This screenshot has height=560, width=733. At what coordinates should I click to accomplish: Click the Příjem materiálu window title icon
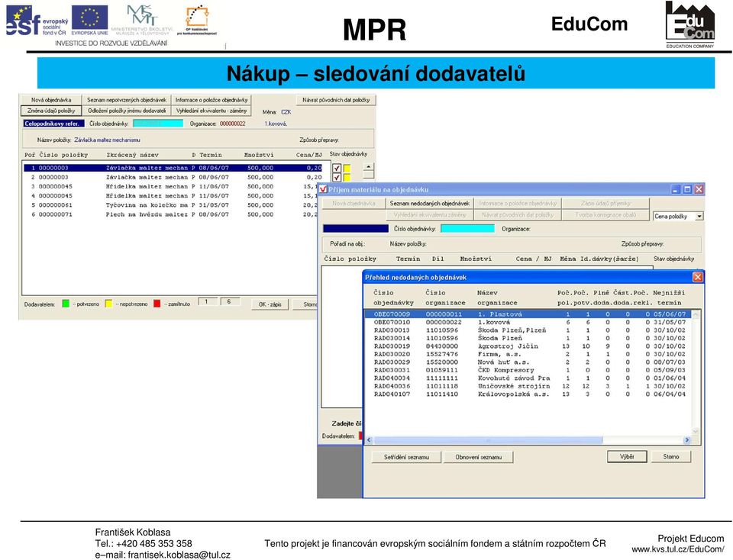tap(322, 189)
